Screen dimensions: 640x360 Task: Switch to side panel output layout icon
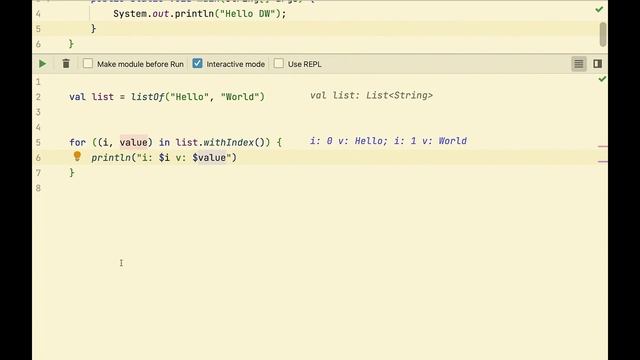pos(598,64)
